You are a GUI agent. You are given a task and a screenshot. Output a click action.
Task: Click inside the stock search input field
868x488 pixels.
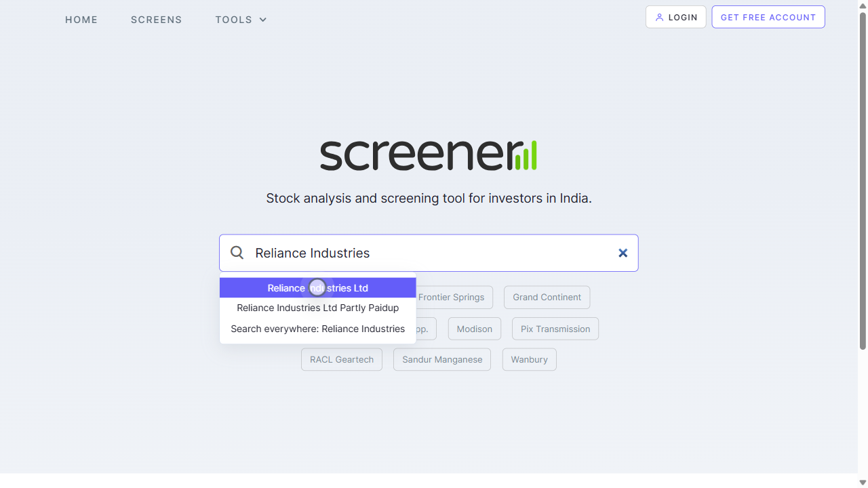pos(429,252)
